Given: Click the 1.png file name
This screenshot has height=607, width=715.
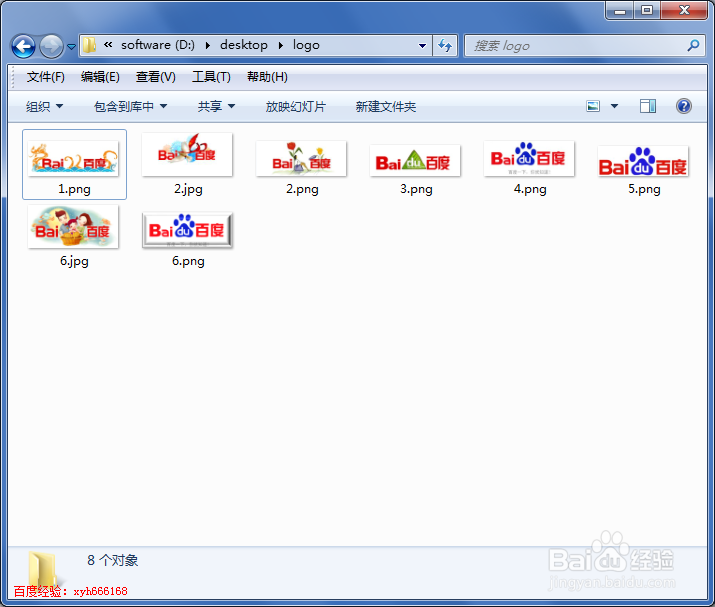Looking at the screenshot, I should click(x=74, y=189).
